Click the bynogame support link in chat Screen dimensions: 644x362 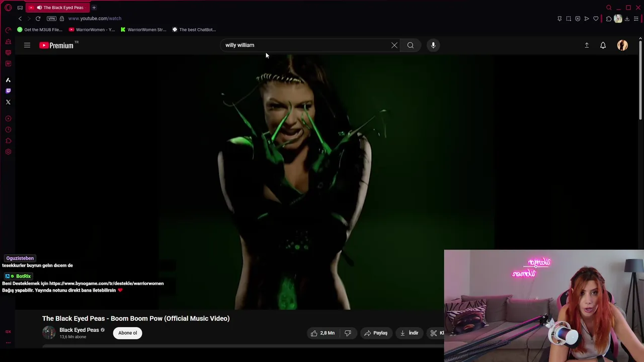[106, 284]
